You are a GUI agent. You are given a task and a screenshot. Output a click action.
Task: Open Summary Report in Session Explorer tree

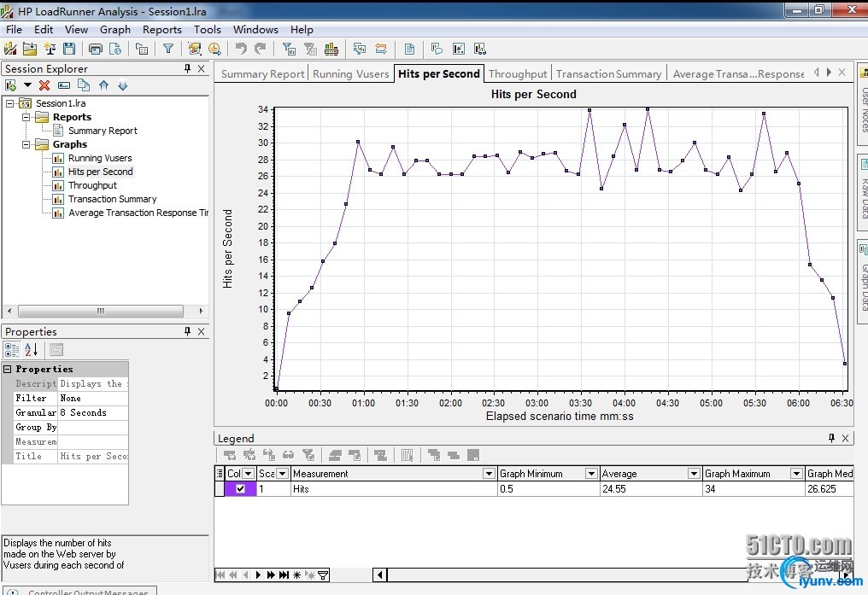tap(103, 131)
